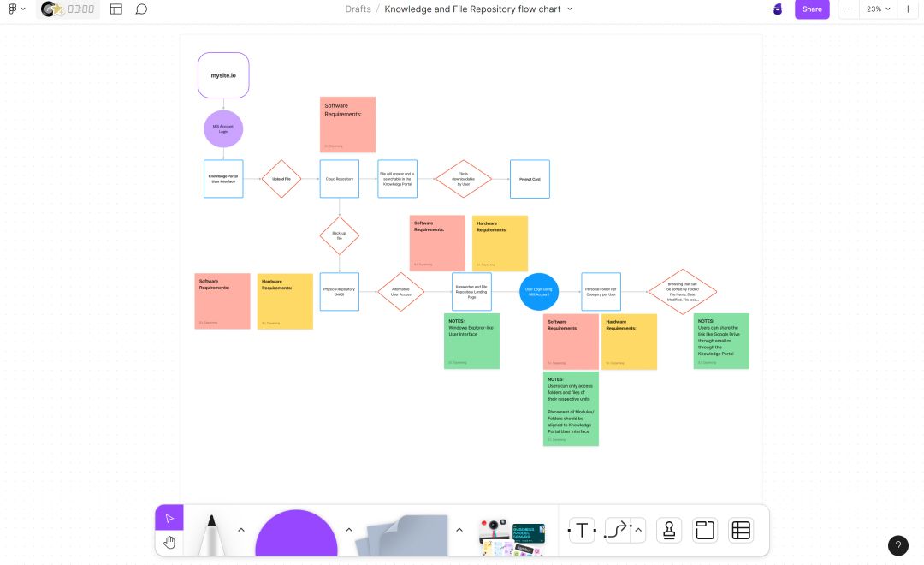Go to Drafts breadcrumb link
The image size is (924, 565).
tap(358, 9)
